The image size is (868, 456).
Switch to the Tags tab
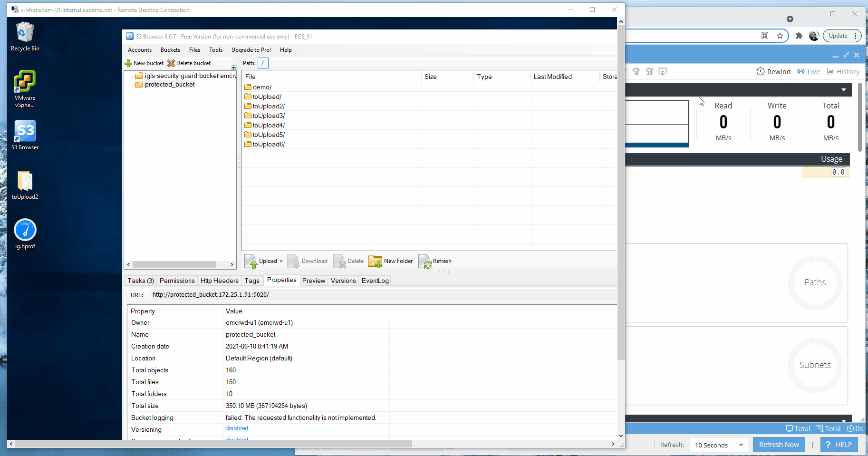(x=252, y=281)
